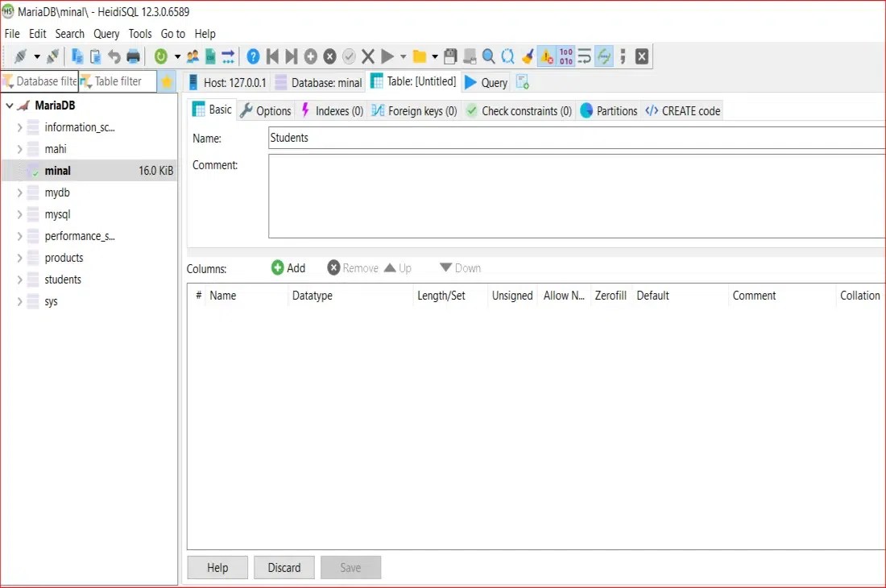The image size is (886, 588).
Task: Open the User manager
Action: click(x=191, y=56)
